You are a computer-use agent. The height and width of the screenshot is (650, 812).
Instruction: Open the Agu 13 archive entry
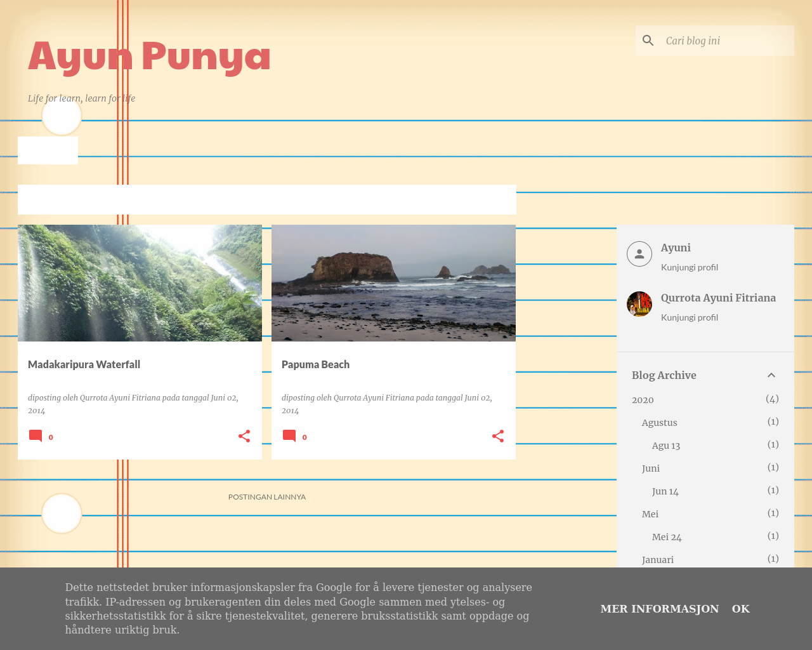pyautogui.click(x=666, y=446)
